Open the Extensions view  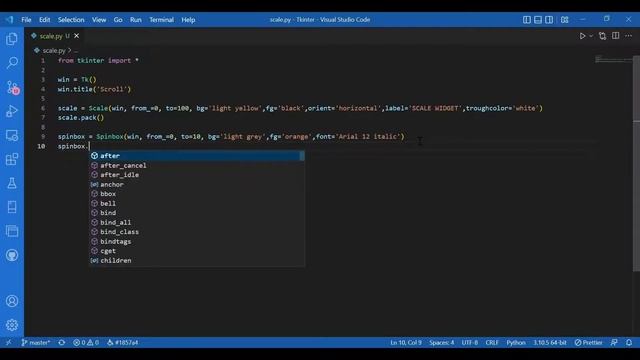12,159
